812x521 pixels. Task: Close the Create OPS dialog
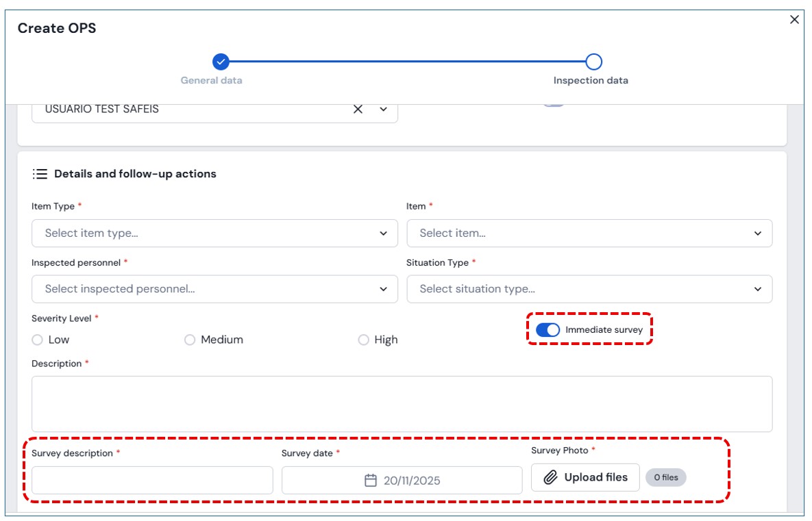[794, 20]
